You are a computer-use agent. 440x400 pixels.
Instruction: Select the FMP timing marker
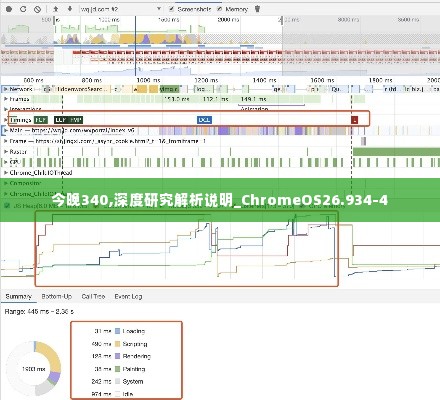coord(76,120)
